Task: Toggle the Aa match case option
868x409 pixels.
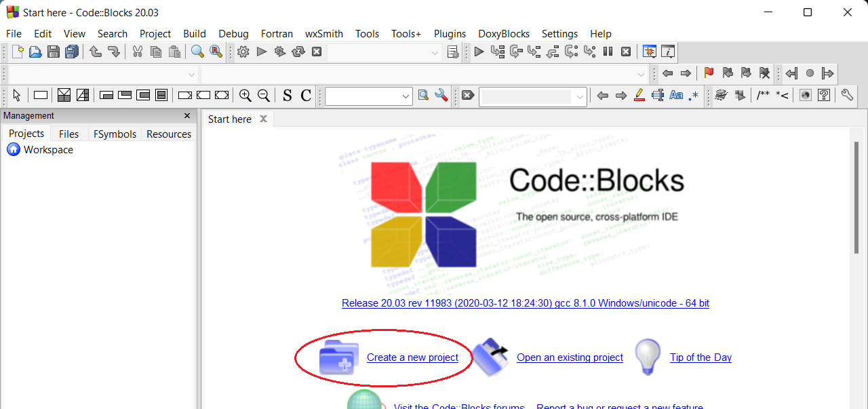Action: tap(676, 96)
